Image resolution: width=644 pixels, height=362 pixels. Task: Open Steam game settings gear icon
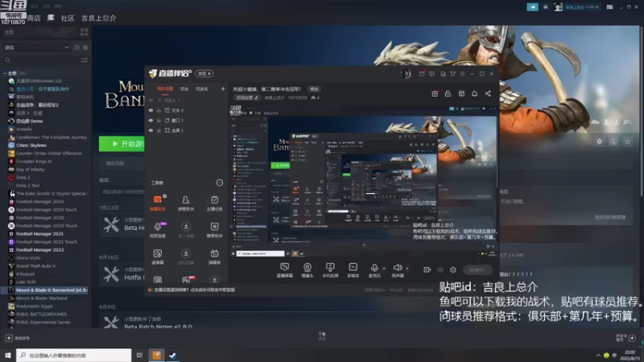pyautogui.click(x=599, y=142)
